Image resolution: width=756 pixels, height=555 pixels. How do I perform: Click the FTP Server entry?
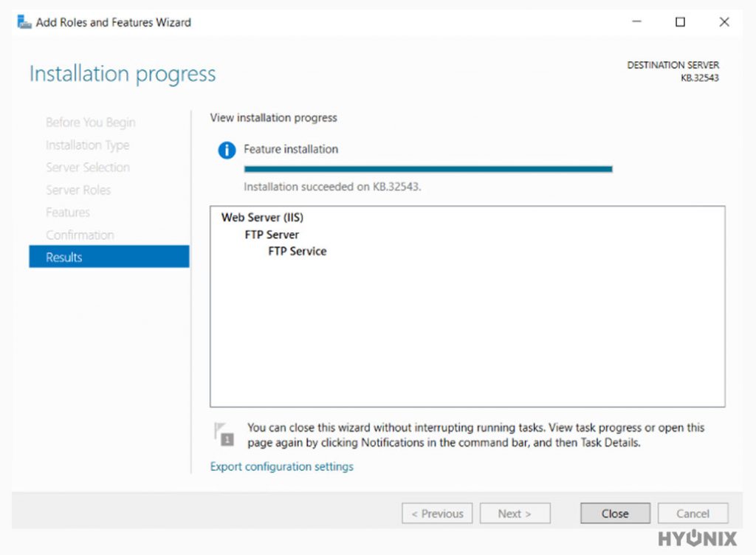tap(273, 234)
